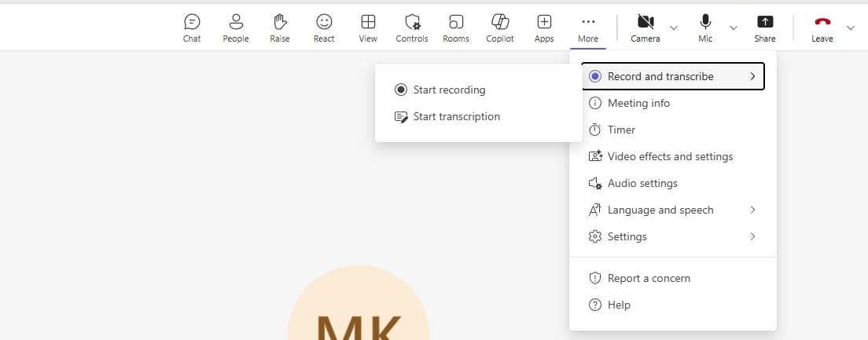Open the Chat panel
The height and width of the screenshot is (340, 868).
point(192,28)
